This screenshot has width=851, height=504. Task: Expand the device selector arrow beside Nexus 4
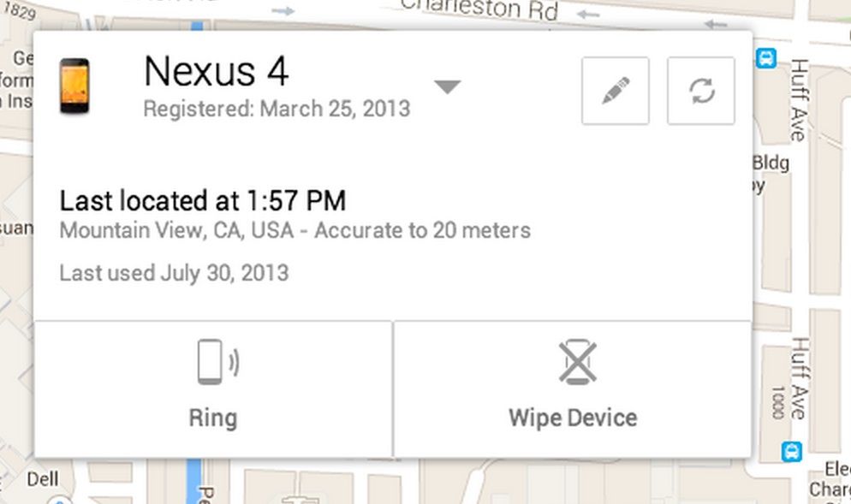(447, 86)
